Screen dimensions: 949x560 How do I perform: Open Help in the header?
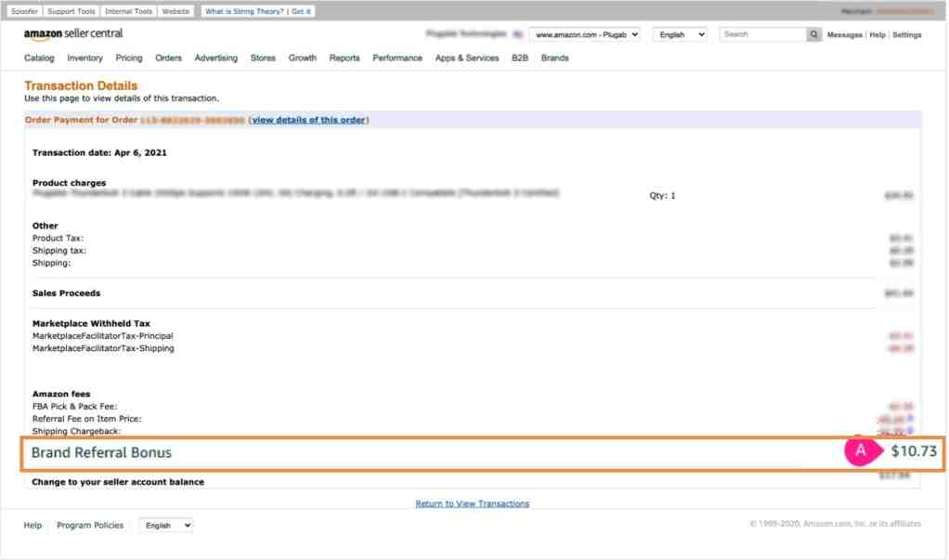[x=877, y=35]
